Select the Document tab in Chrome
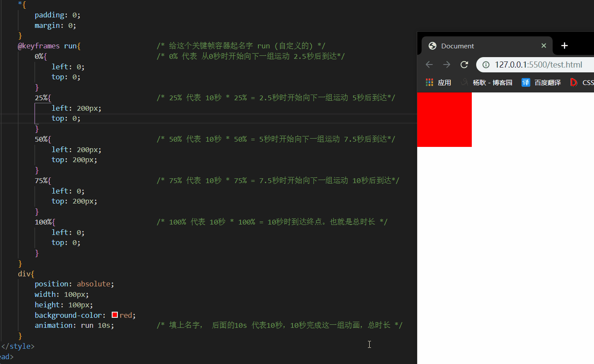This screenshot has height=364, width=594. tap(487, 46)
